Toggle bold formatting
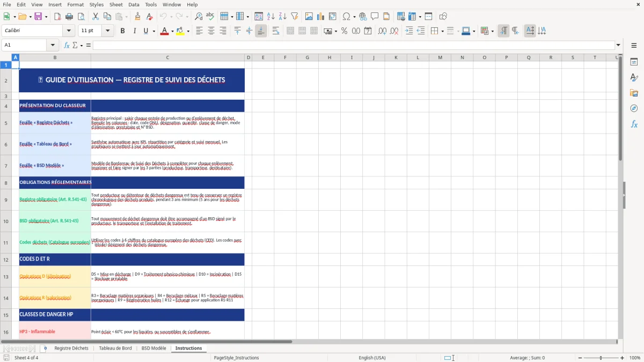The height and width of the screenshot is (362, 644). 122,31
